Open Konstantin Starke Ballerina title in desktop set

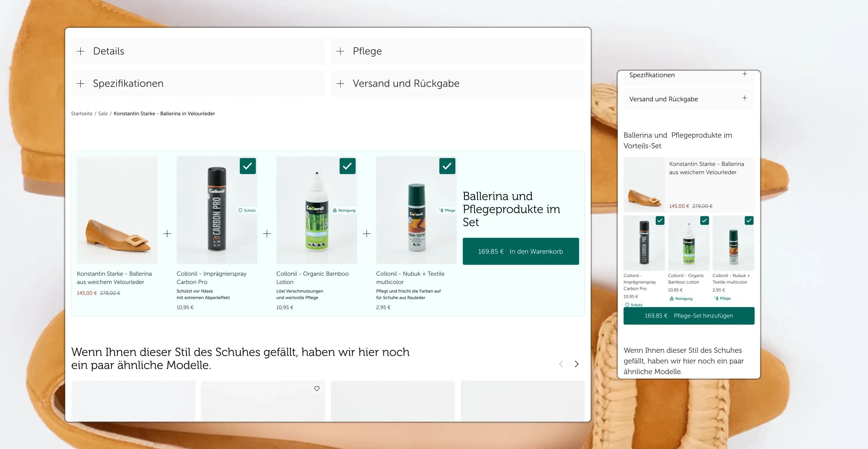[x=114, y=278]
